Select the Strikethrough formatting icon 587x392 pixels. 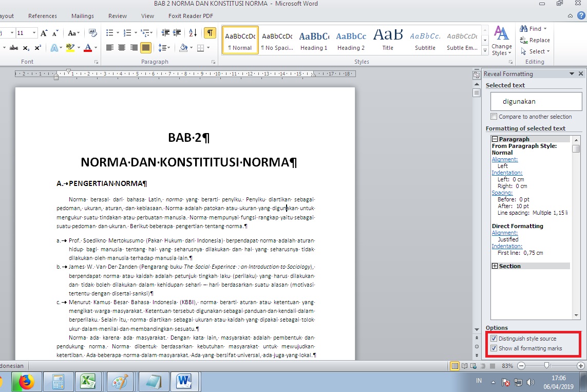tap(13, 47)
